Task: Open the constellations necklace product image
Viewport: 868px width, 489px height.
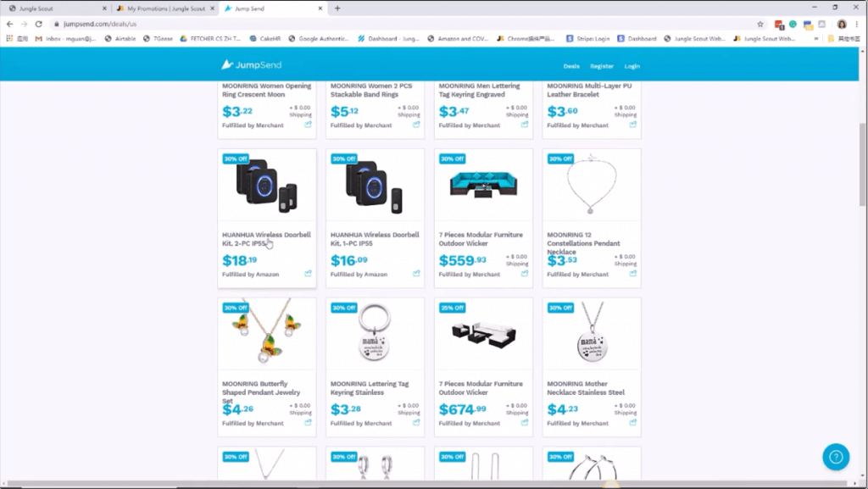Action: click(592, 186)
